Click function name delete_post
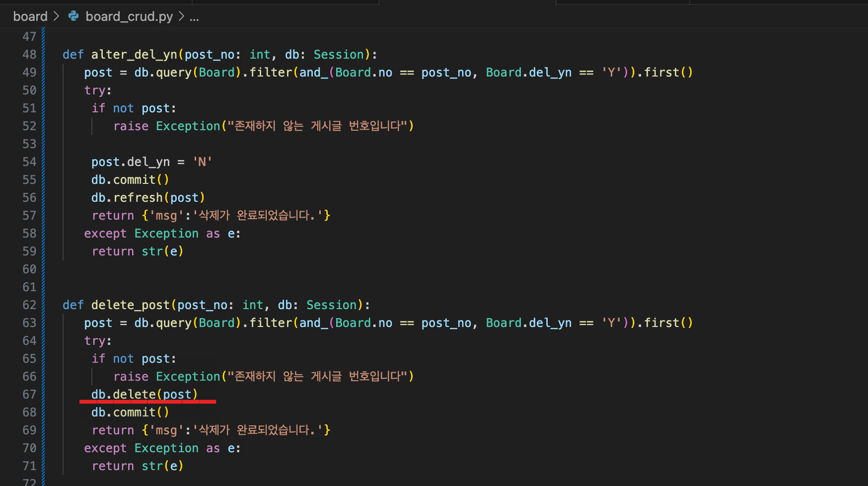The image size is (868, 486). pos(131,305)
